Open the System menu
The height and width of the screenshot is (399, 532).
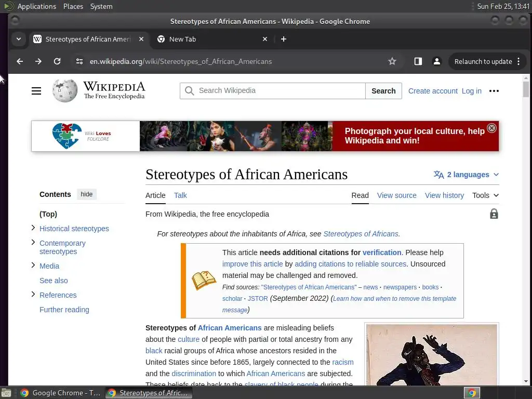tap(101, 6)
